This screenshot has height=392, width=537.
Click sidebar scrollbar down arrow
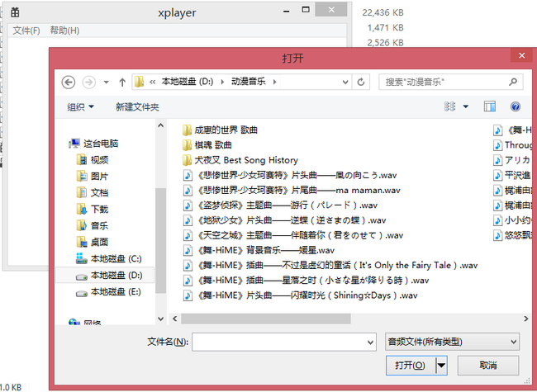coord(160,319)
